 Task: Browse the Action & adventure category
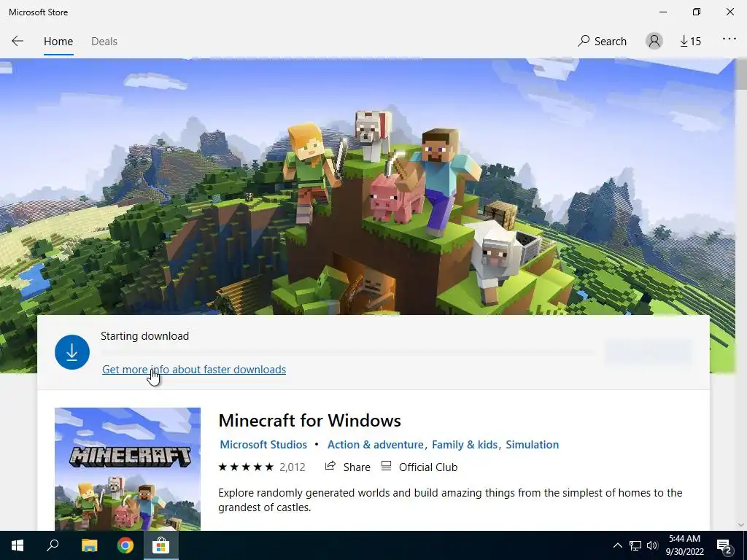click(x=376, y=445)
